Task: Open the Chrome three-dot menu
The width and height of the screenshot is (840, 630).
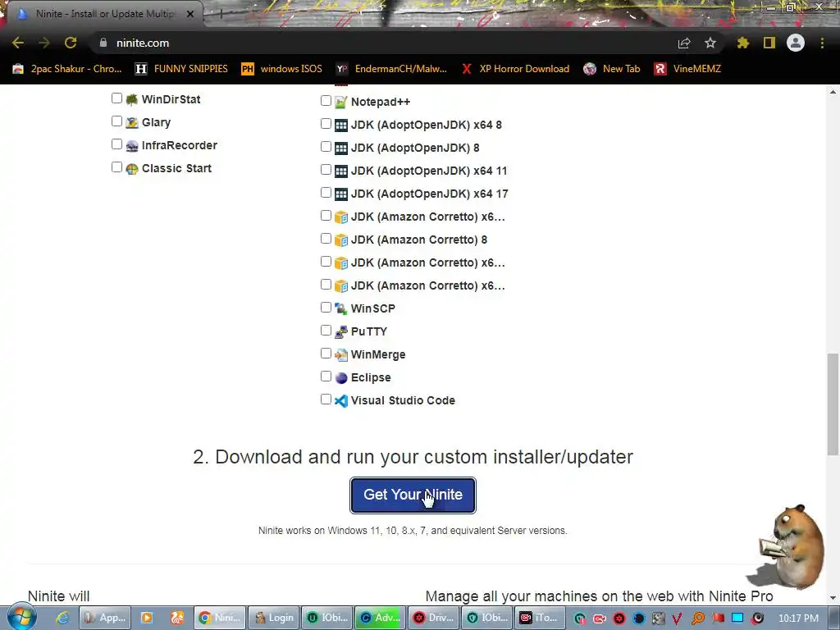Action: pos(822,43)
